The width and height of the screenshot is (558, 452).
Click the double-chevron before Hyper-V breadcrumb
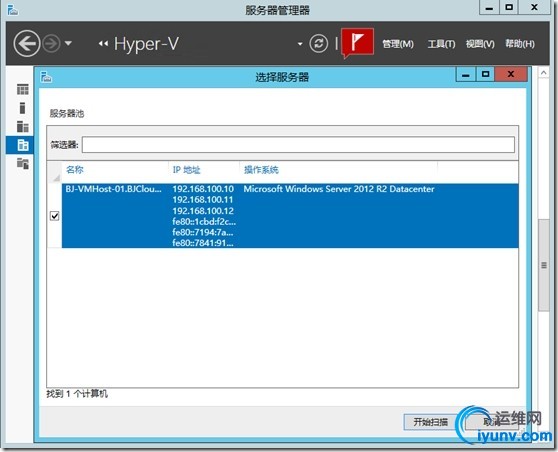point(103,44)
